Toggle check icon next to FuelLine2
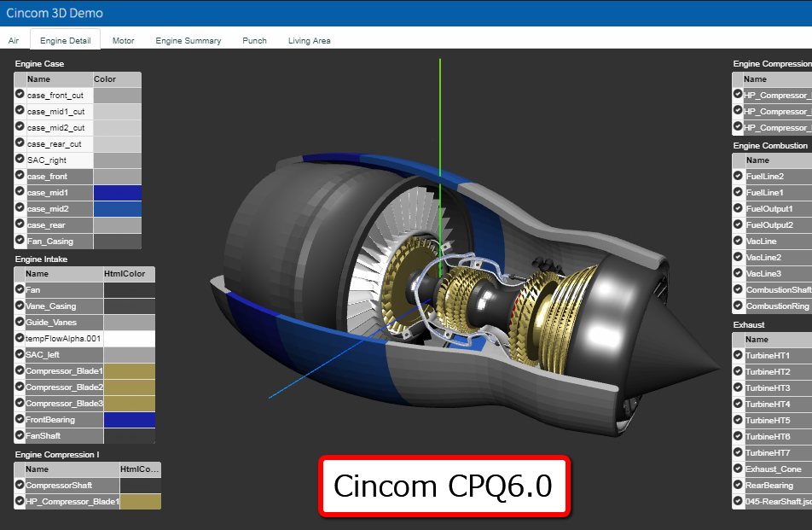Screen dimensions: 812x530 tap(739, 176)
